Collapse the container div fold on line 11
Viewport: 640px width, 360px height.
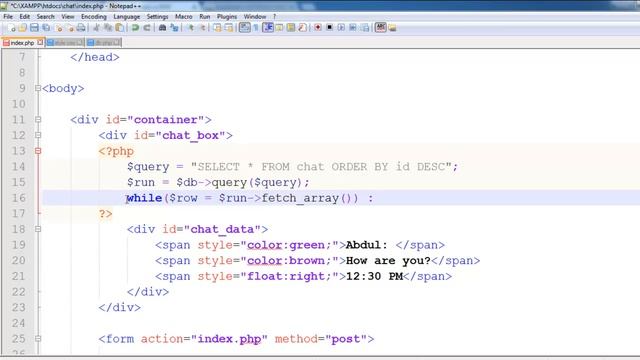[x=38, y=120]
